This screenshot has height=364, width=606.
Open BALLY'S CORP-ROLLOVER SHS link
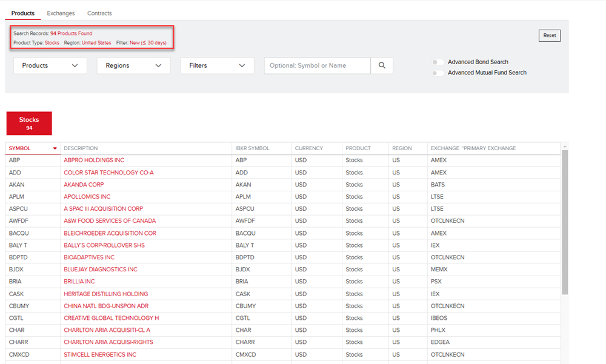(x=104, y=245)
